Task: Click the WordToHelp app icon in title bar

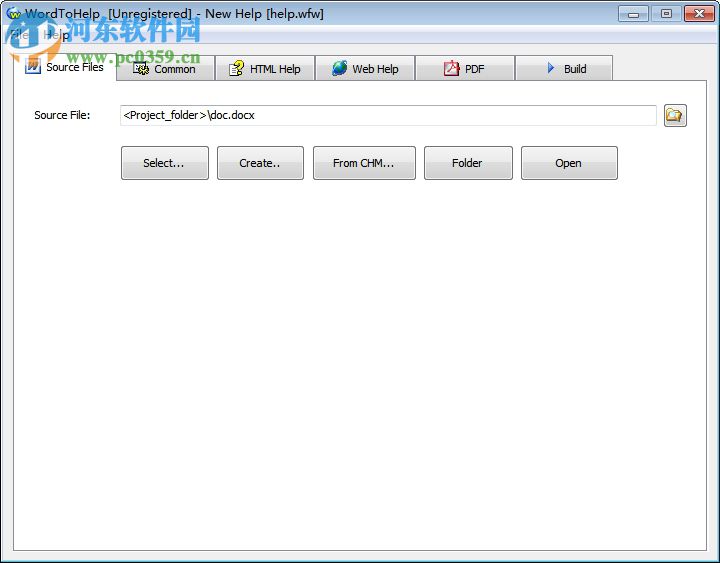Action: [x=13, y=13]
